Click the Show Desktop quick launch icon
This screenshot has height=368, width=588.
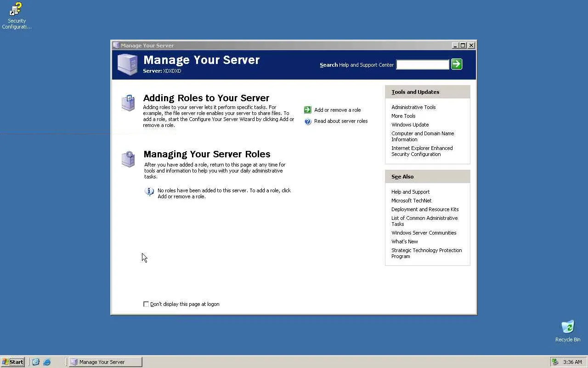tap(36, 362)
